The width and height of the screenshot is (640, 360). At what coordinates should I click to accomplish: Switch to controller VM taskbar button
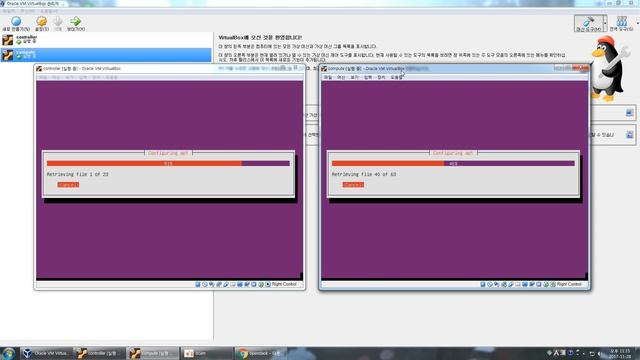(x=100, y=353)
